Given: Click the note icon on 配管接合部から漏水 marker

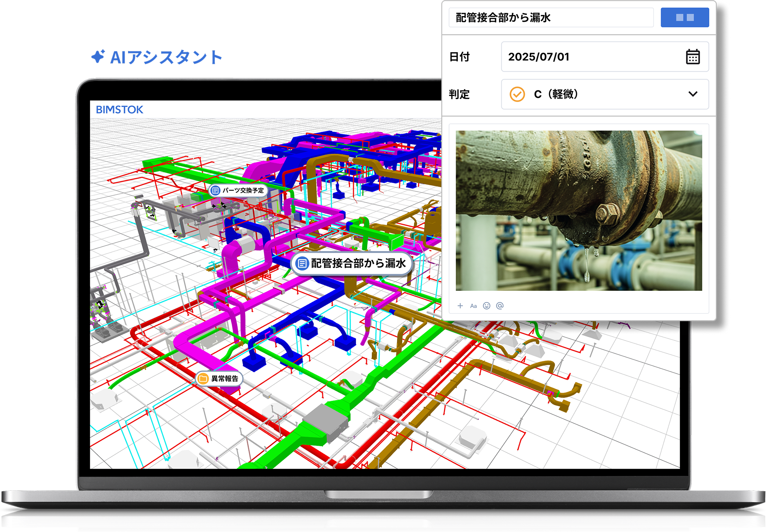Looking at the screenshot, I should 302,263.
